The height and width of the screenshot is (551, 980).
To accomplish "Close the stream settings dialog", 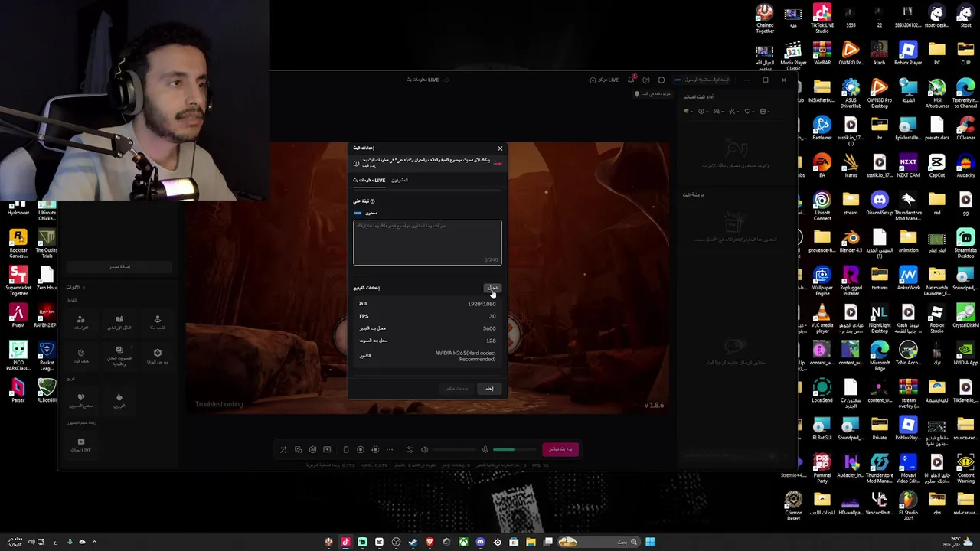I will [500, 148].
